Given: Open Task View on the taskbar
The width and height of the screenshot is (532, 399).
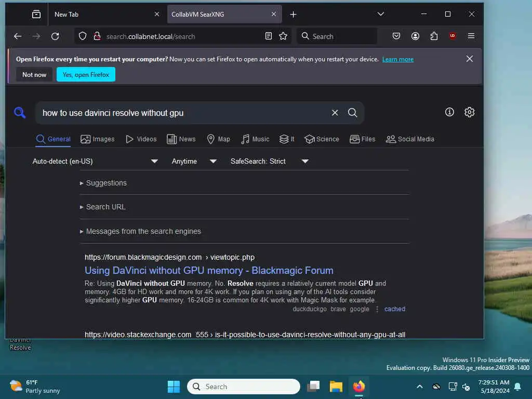Looking at the screenshot, I should pos(313,387).
